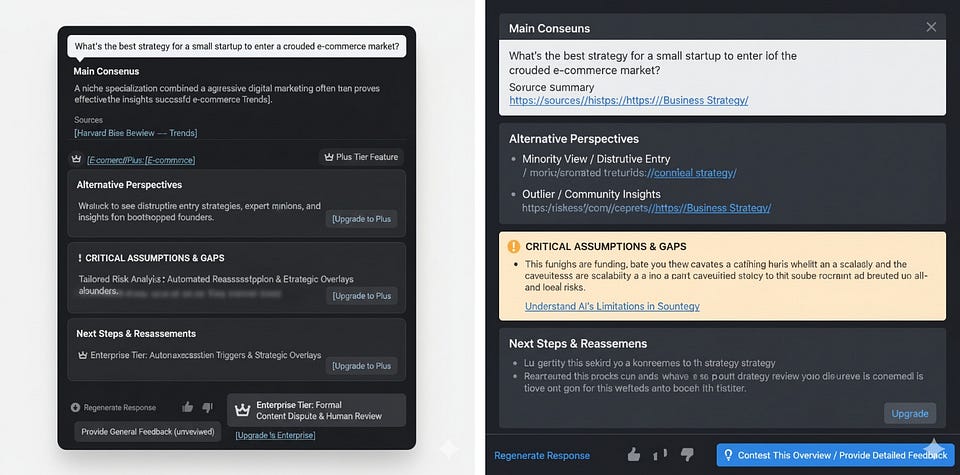
Task: Click Upgrade to Plus in Next Steps card
Action: 361,366
